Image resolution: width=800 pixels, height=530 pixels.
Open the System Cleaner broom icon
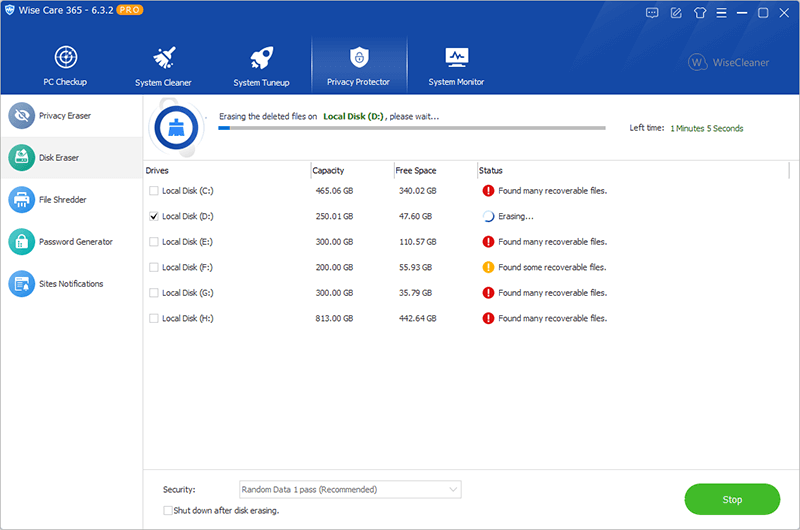tap(164, 58)
